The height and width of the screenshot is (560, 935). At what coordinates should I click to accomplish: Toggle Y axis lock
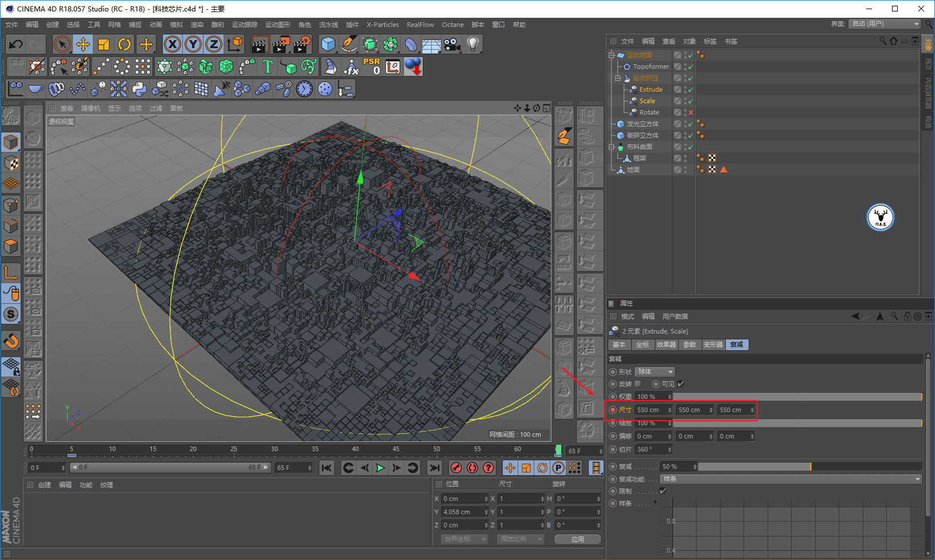point(193,44)
